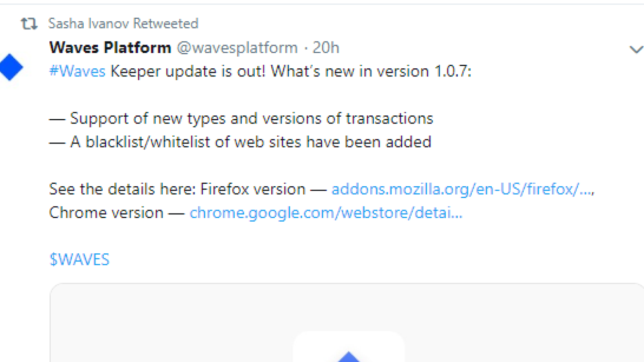Image resolution: width=644 pixels, height=362 pixels.
Task: Click the blue Waves logo in preview card
Action: pos(349,357)
